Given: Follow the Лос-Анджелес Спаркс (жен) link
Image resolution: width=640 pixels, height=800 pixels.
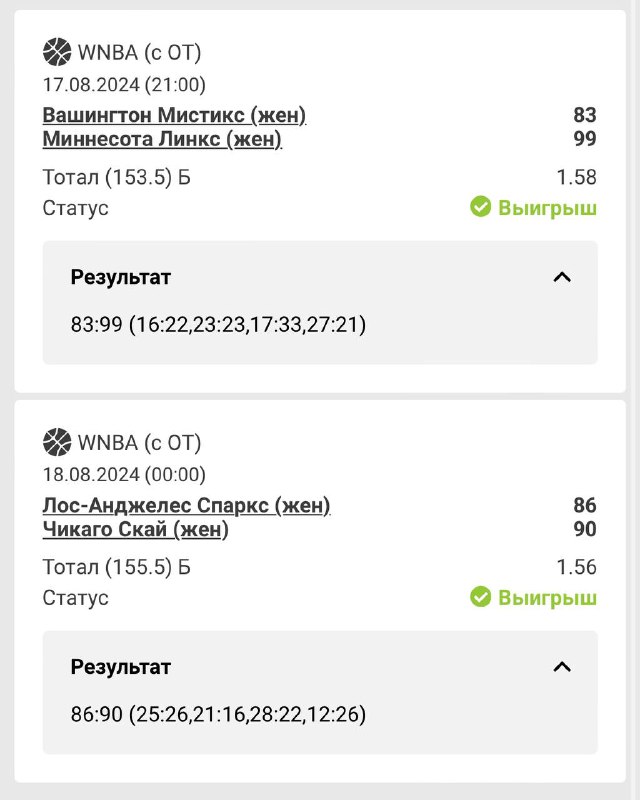Looking at the screenshot, I should click(x=186, y=505).
